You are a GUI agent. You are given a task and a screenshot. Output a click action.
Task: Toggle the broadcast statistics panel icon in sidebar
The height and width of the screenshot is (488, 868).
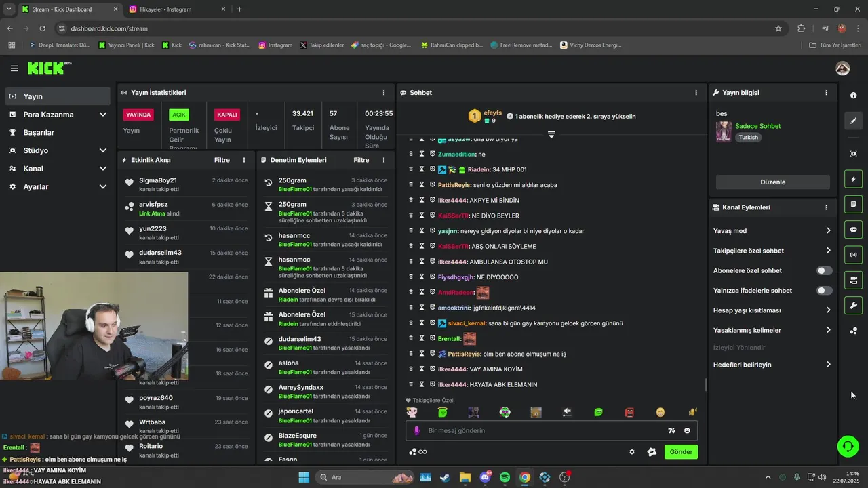click(854, 255)
